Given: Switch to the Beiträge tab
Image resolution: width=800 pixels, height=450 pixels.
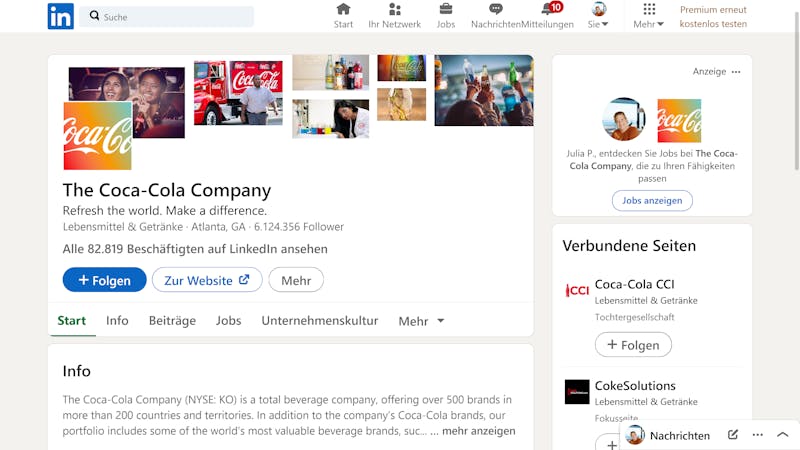Looking at the screenshot, I should 172,320.
